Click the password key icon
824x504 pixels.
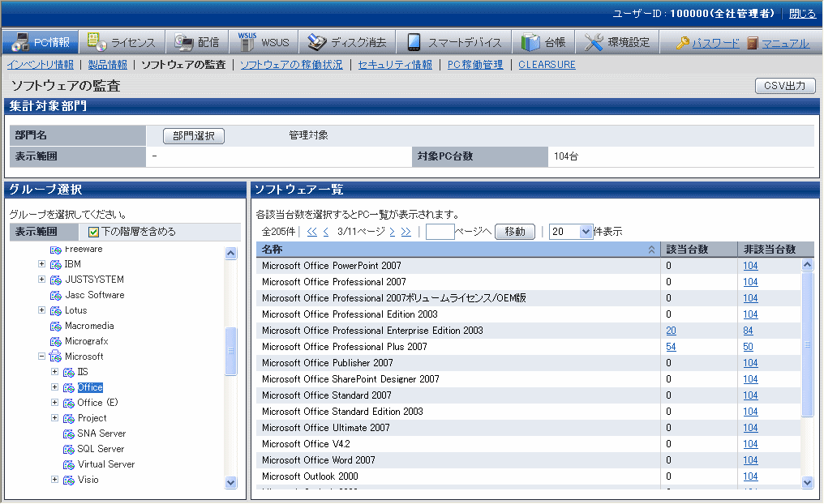[x=683, y=44]
